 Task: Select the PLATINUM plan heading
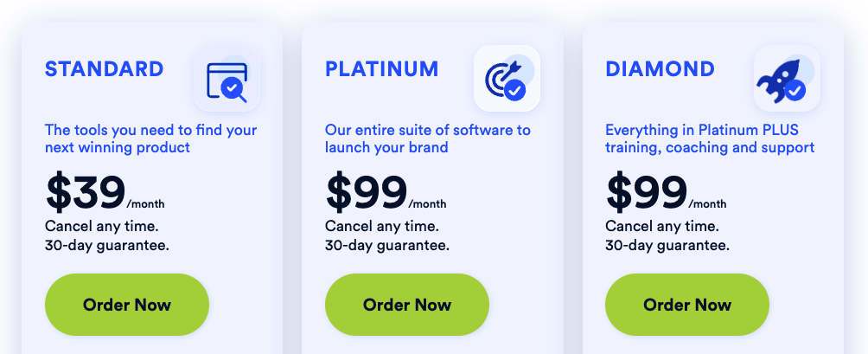(381, 69)
